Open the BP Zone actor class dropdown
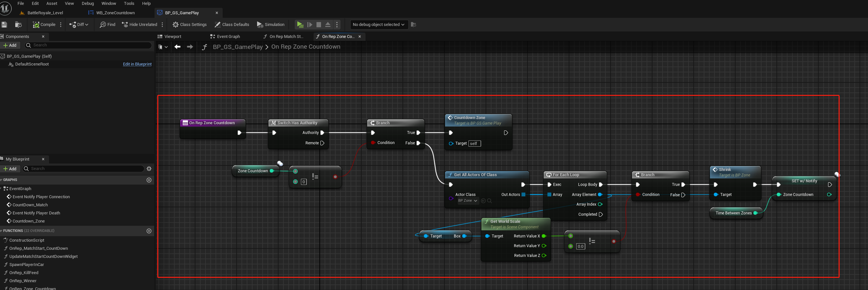Image resolution: width=868 pixels, height=290 pixels. coord(468,201)
